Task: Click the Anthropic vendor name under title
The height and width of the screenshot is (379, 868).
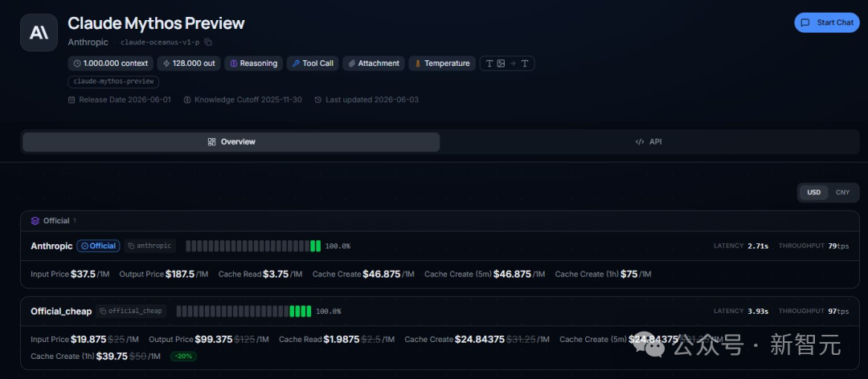Action: (x=88, y=42)
